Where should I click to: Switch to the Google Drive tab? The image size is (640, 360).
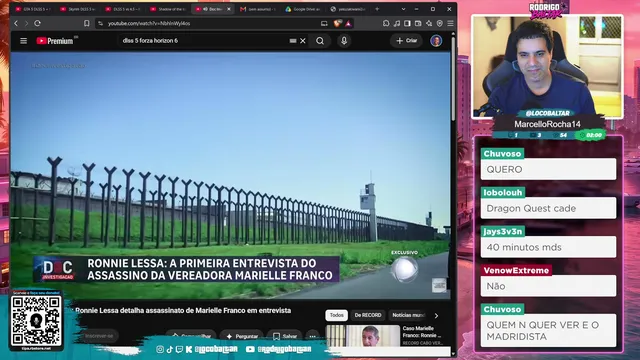(302, 9)
